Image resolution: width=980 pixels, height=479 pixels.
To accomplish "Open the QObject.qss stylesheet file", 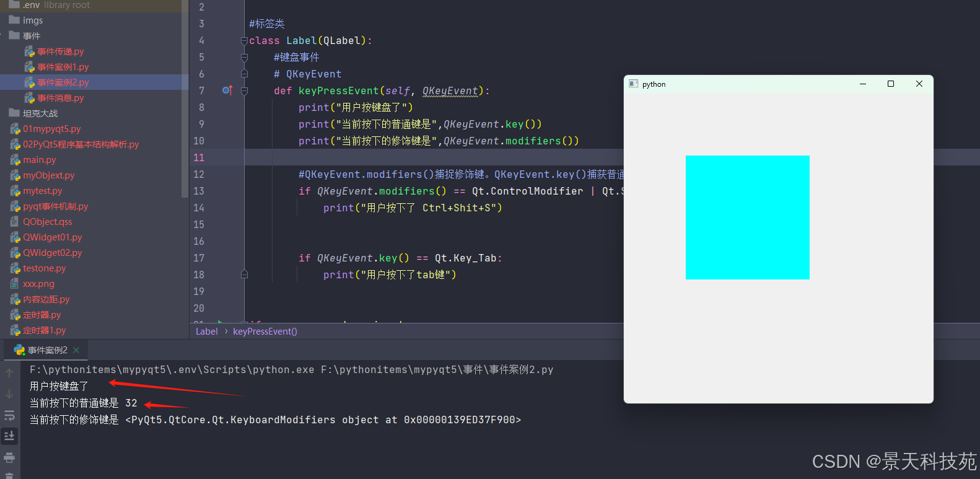I will point(47,222).
